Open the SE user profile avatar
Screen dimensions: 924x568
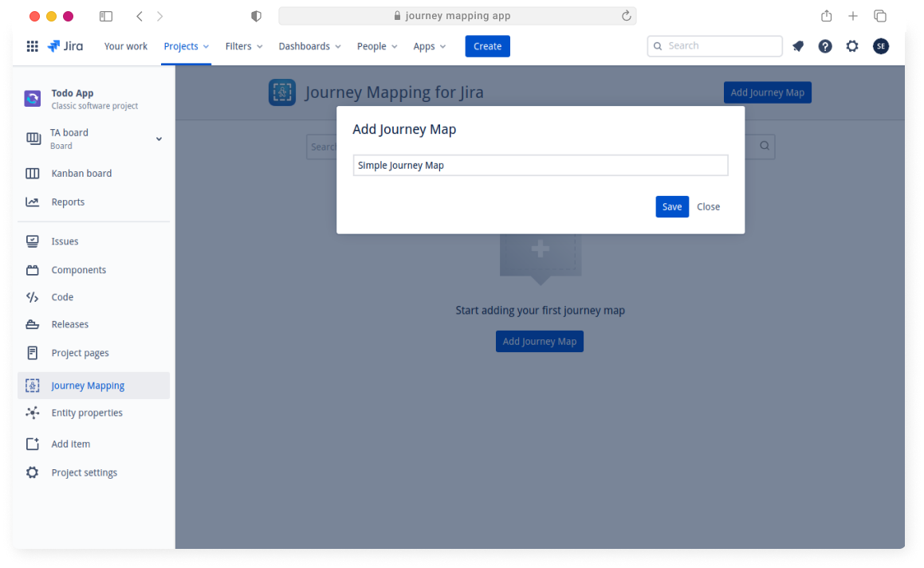(x=880, y=46)
